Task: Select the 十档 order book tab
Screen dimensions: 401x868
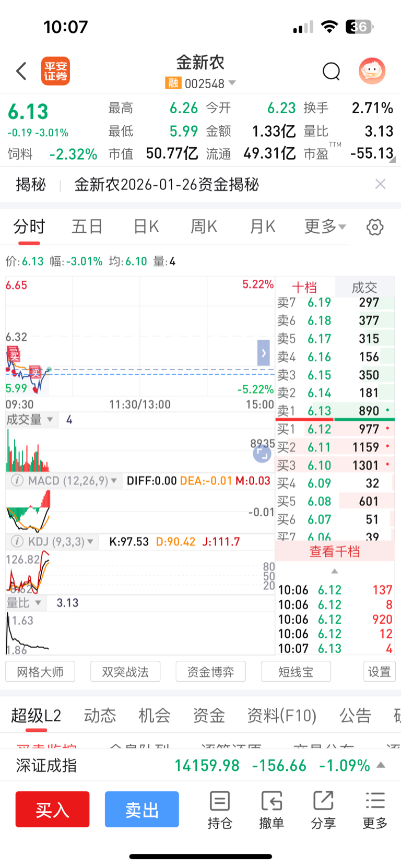Action: pyautogui.click(x=304, y=287)
